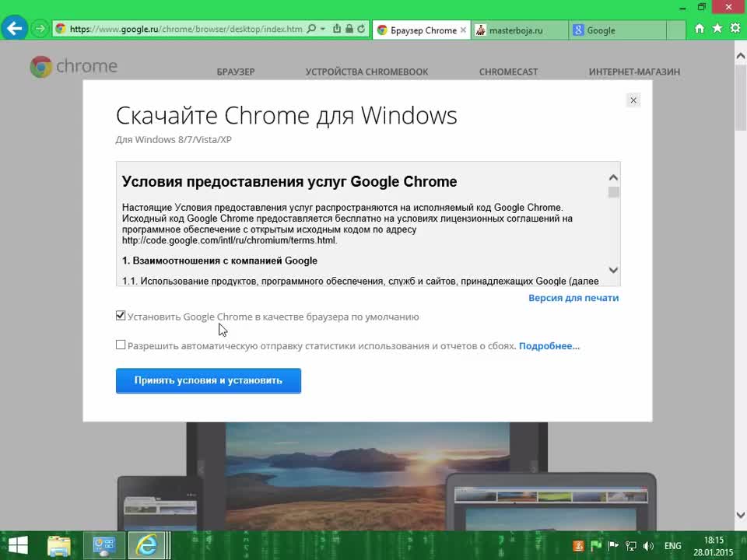The height and width of the screenshot is (560, 747).
Task: Click the landscape laptop image below the dialog
Action: click(367, 476)
